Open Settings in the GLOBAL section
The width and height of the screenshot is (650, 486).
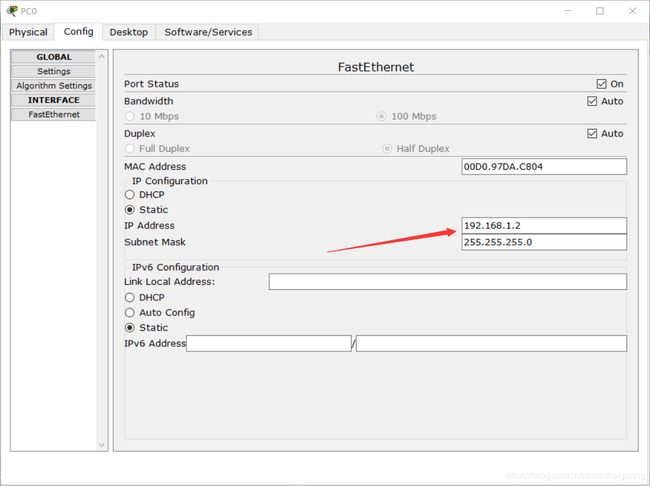pos(53,71)
